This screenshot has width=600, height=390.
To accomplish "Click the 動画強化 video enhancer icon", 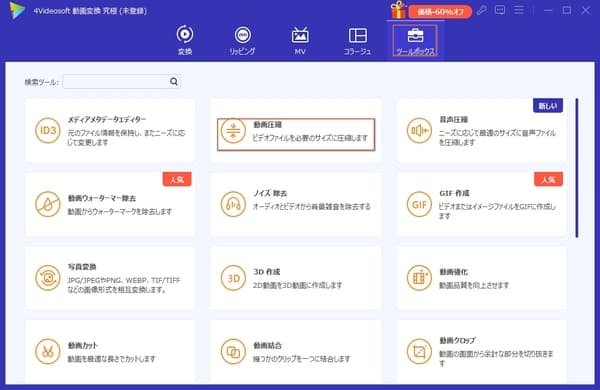I will pos(419,278).
